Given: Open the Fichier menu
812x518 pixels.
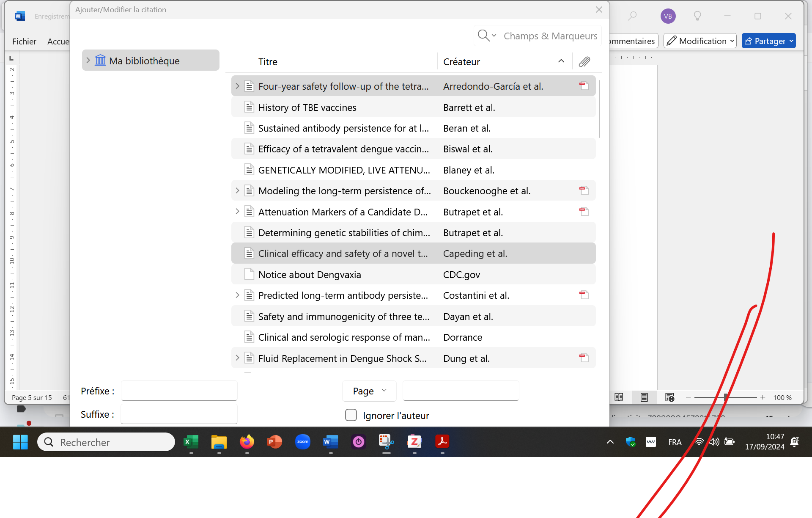Looking at the screenshot, I should pyautogui.click(x=24, y=41).
